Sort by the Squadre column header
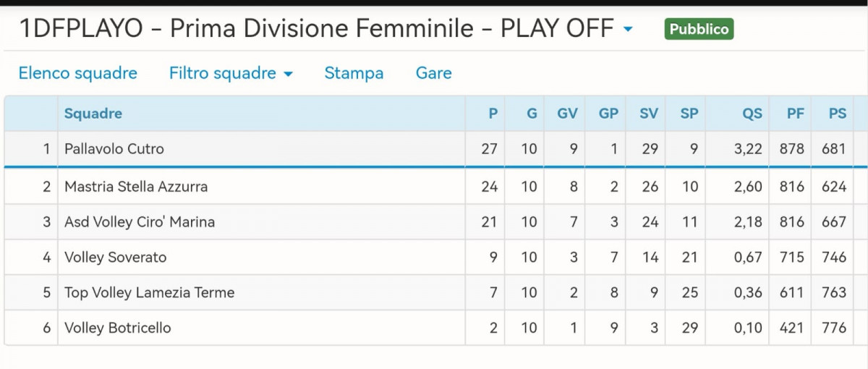Screen dimensions: 868x369 click(x=93, y=114)
